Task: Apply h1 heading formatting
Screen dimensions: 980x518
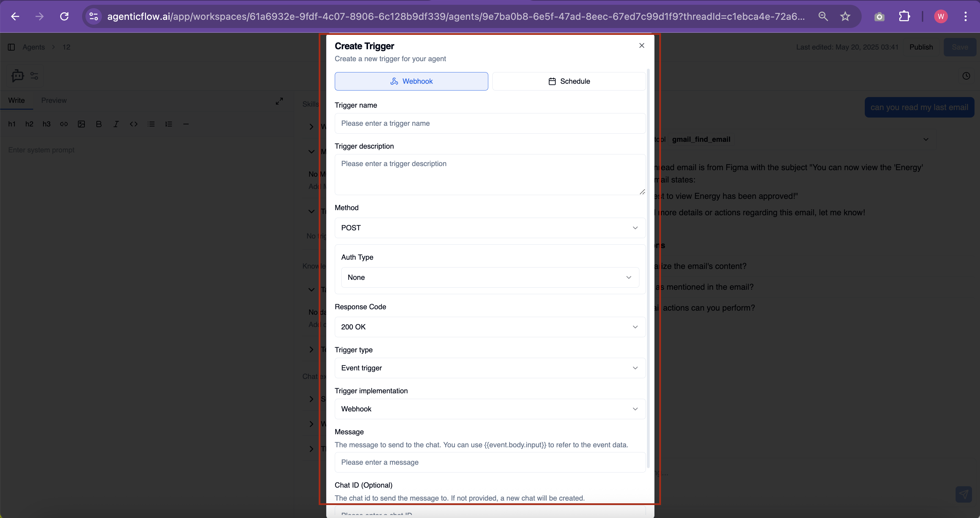Action: tap(12, 124)
